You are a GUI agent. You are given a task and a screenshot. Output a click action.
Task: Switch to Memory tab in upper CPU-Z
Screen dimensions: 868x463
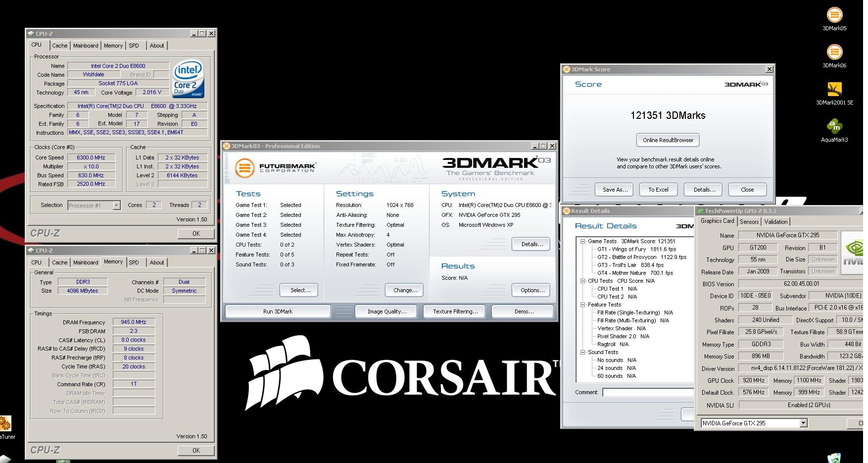[113, 46]
